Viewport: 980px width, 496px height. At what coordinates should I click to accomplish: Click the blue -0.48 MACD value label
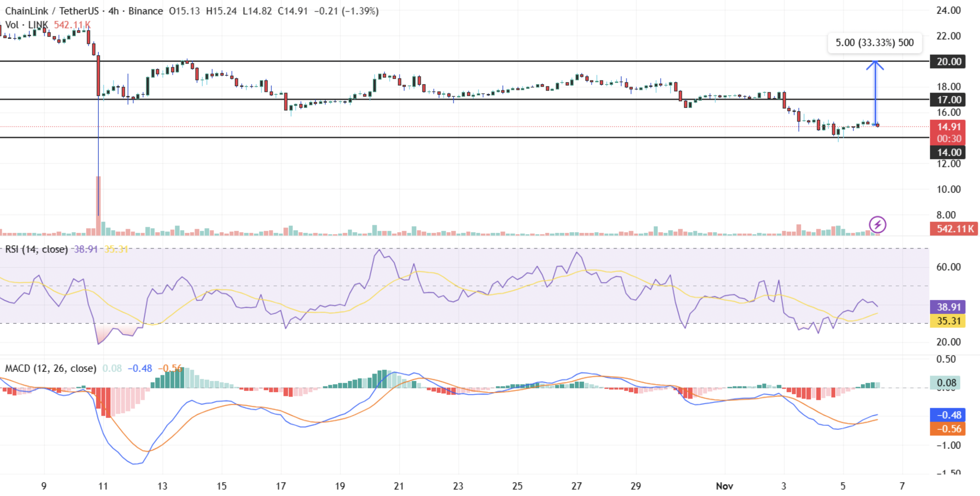(x=949, y=415)
